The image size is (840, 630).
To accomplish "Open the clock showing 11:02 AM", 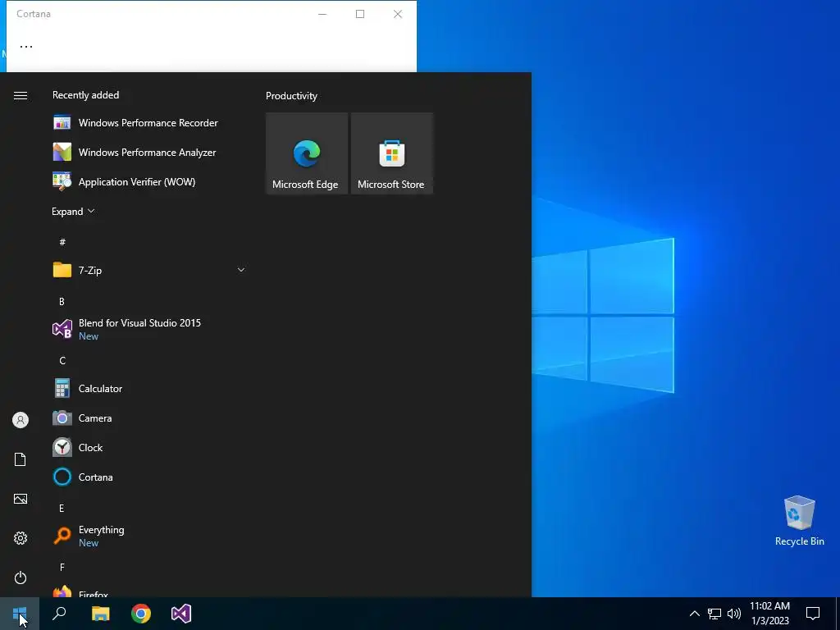I will coord(769,614).
